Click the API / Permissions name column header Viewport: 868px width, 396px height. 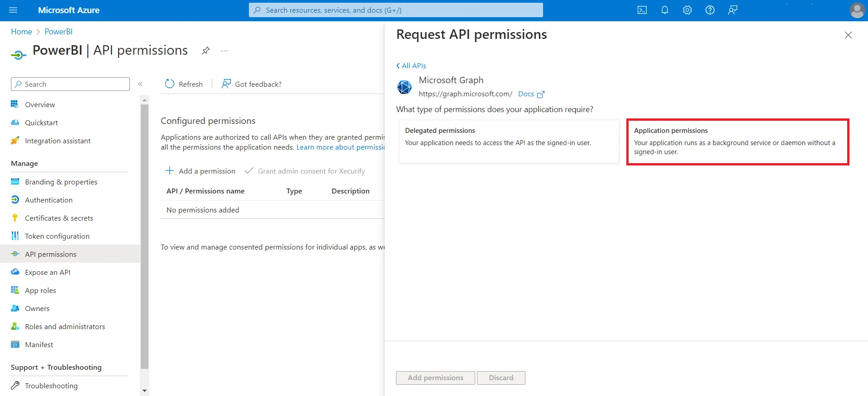pyautogui.click(x=205, y=191)
